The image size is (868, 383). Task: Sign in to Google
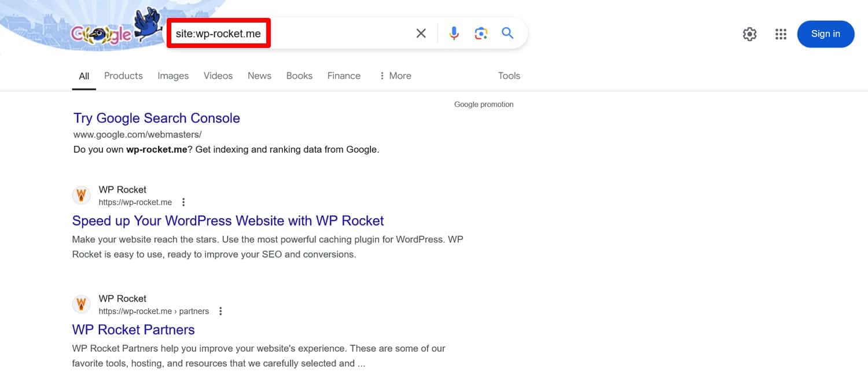[x=826, y=34]
